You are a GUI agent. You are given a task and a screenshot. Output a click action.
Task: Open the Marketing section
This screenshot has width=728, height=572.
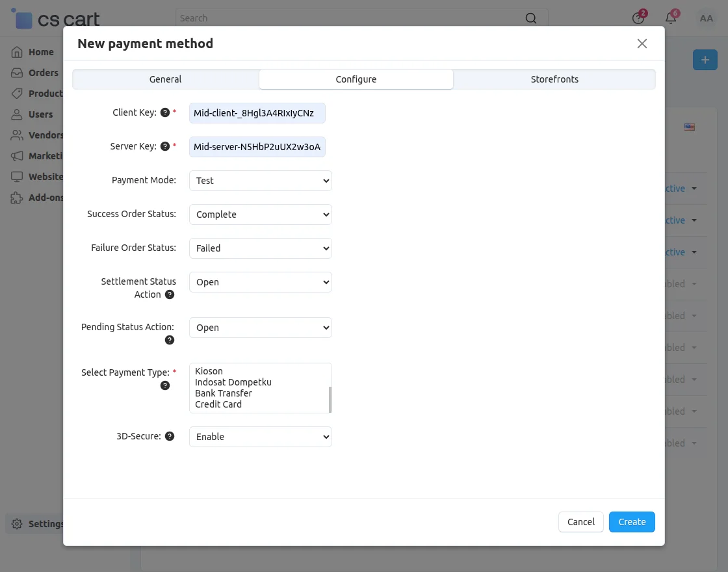[x=18, y=155]
